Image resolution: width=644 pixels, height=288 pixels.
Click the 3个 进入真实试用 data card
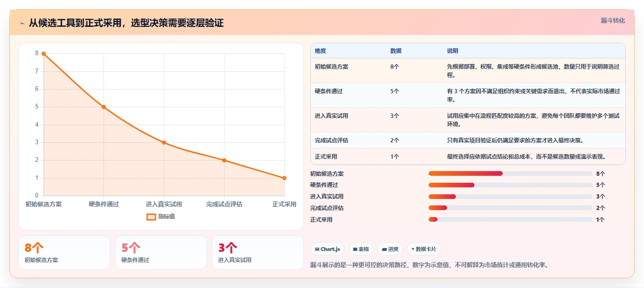pos(258,252)
